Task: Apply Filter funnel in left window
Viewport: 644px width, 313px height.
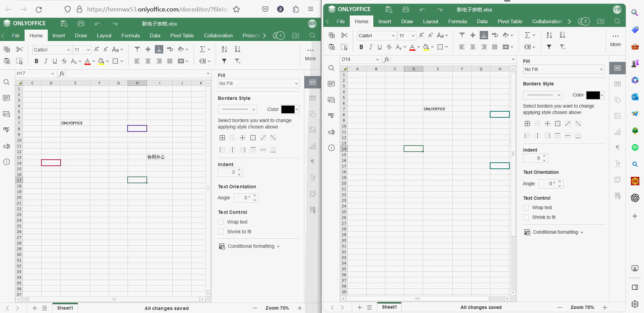Action: pos(224,61)
